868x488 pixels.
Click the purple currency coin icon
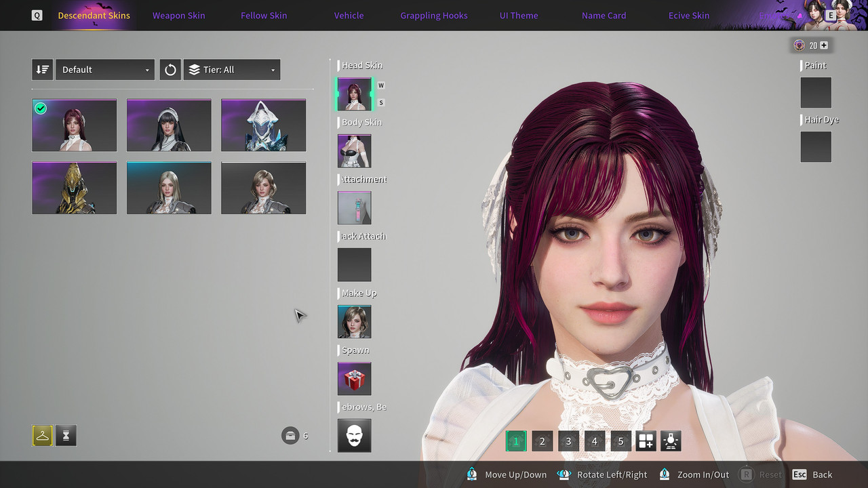[x=800, y=45]
